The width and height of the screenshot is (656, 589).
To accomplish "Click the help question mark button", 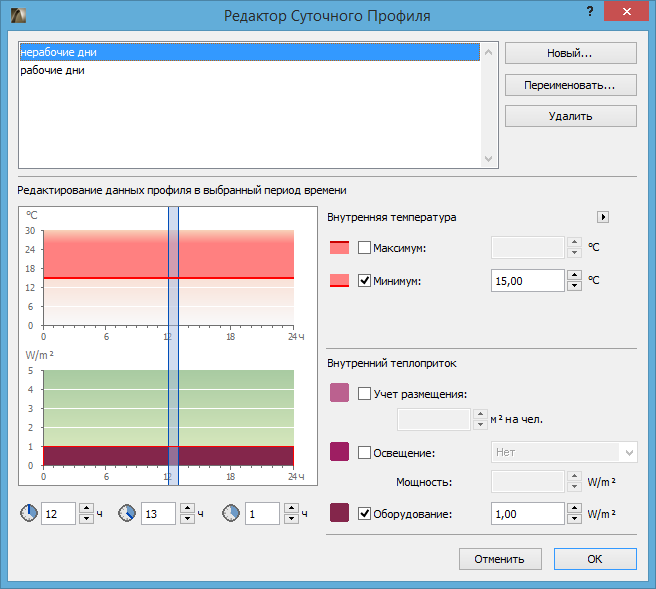I will click(590, 11).
